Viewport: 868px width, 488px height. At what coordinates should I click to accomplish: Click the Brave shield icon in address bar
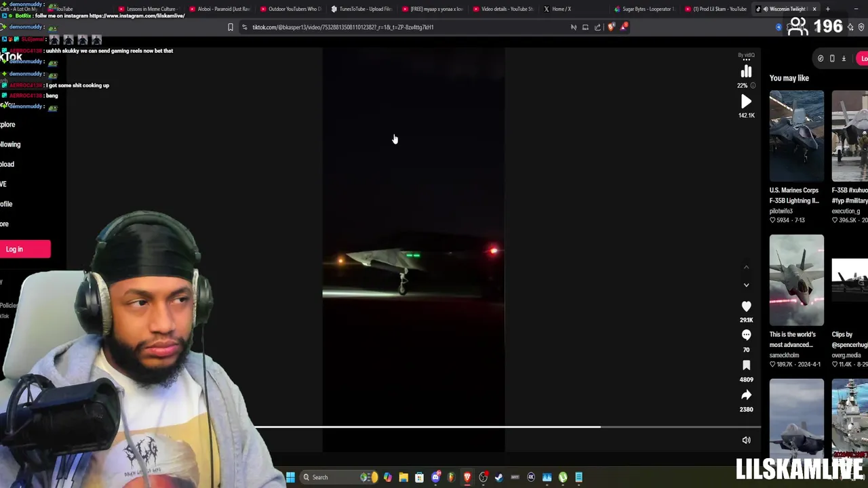click(612, 27)
